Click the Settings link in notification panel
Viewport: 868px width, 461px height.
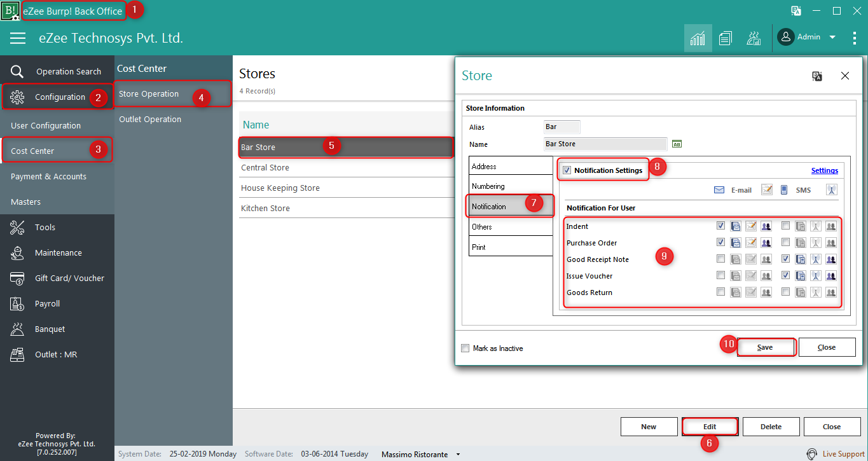(x=824, y=170)
